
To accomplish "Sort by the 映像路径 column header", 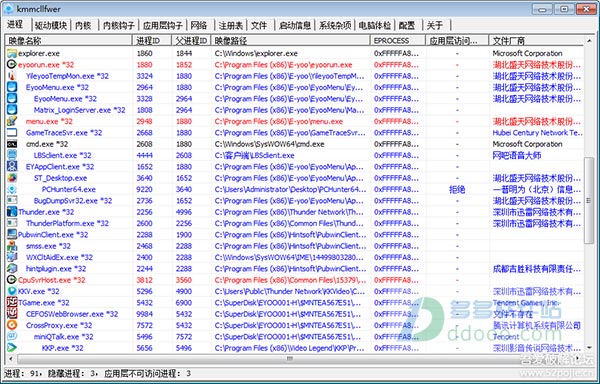I will click(x=291, y=41).
